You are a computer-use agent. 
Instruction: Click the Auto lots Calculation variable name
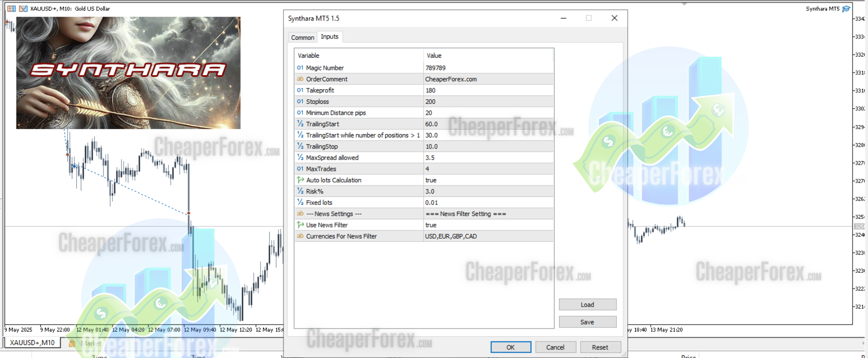334,180
